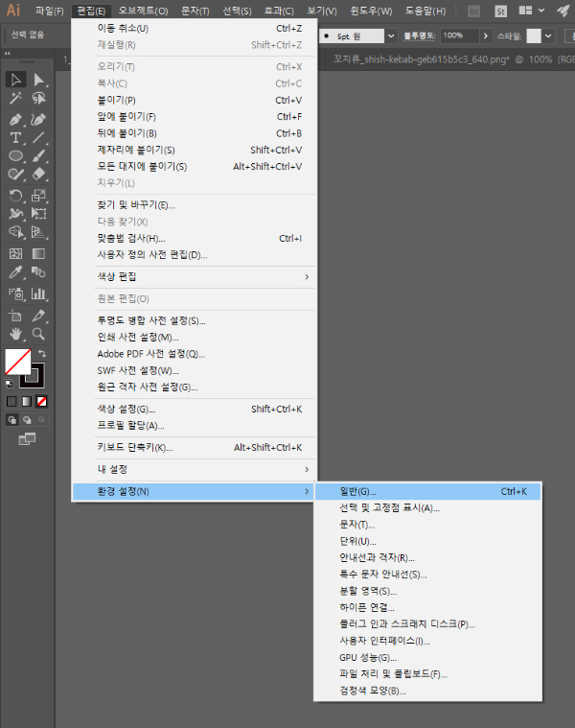Choose 일반(G)... preferences entry
Viewport: 575px width, 728px height.
[427, 491]
